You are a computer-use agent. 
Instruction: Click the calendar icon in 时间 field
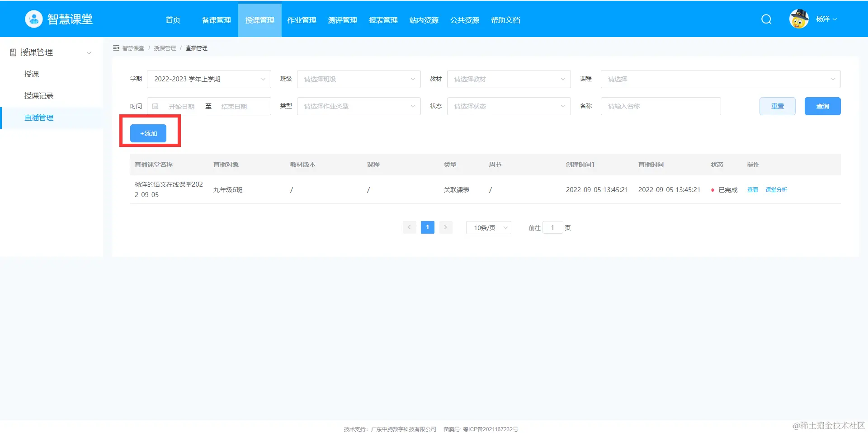click(x=156, y=106)
